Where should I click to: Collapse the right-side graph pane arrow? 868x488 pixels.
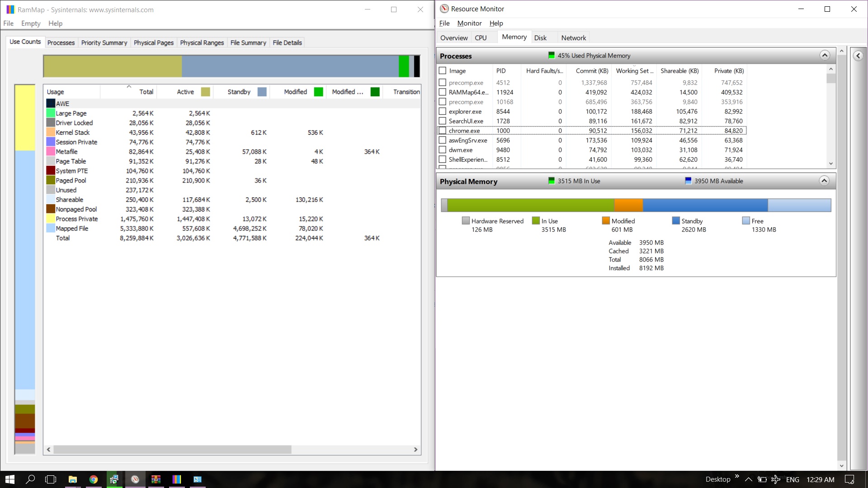tap(858, 56)
